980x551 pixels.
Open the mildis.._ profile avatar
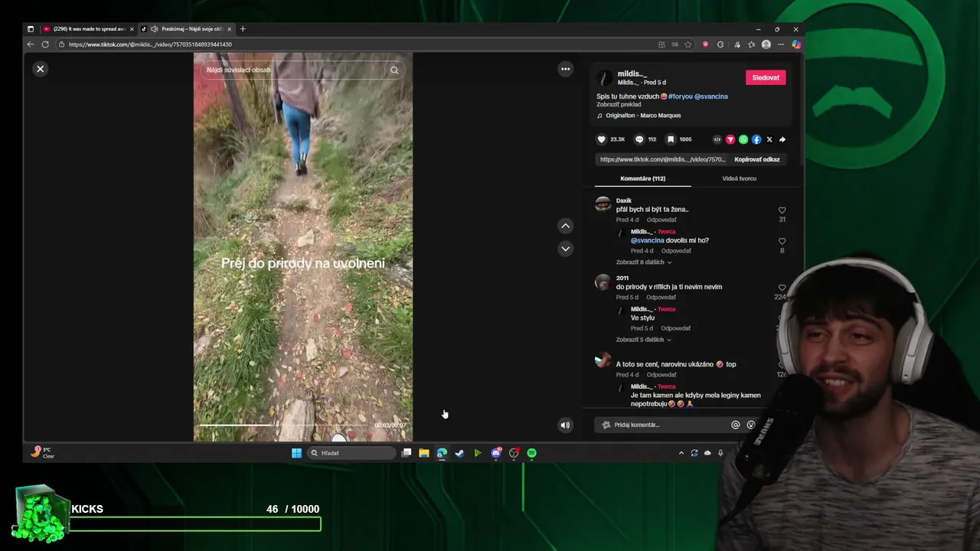click(x=605, y=78)
